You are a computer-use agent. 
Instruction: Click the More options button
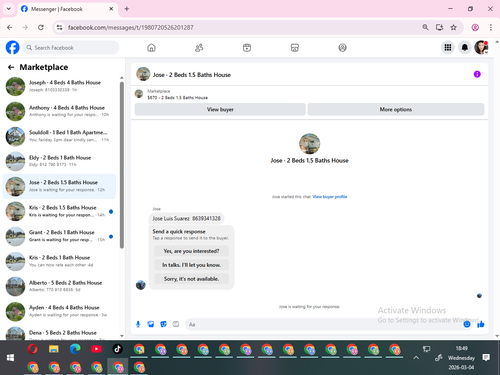click(x=396, y=109)
